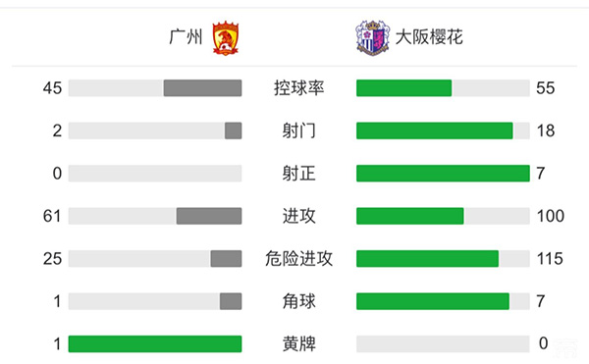Click the 射门 stat label
The image size is (589, 364).
[x=298, y=130]
